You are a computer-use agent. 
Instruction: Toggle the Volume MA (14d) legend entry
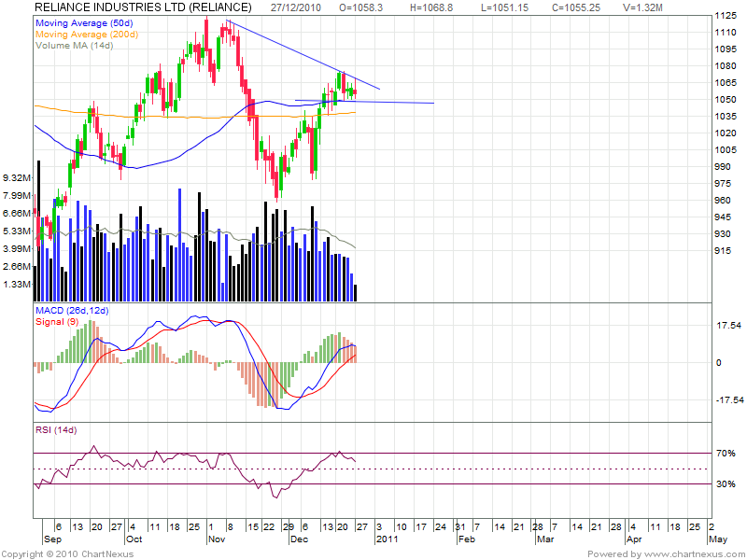tap(74, 43)
